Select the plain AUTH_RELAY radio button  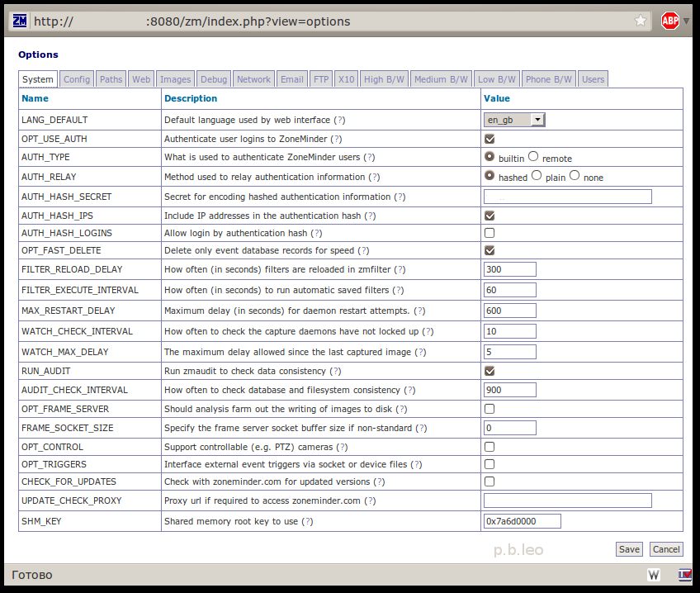(537, 175)
